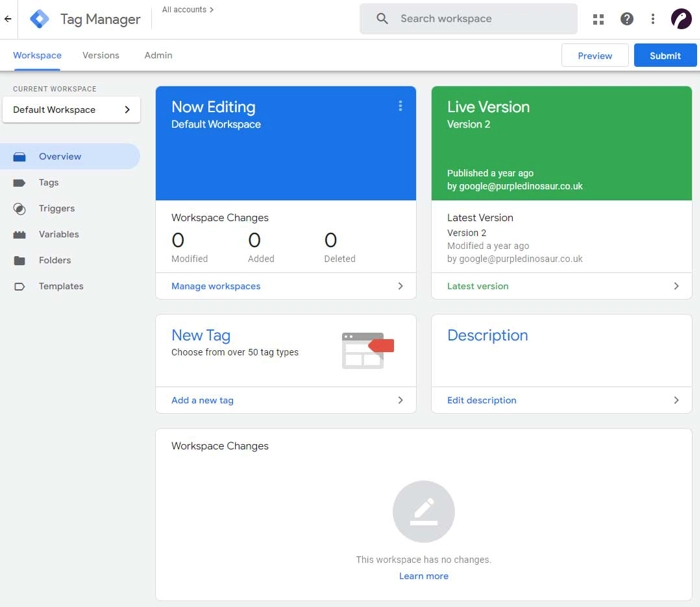Open Tags in the sidebar
Viewport: 700px width, 607px height.
[x=49, y=183]
